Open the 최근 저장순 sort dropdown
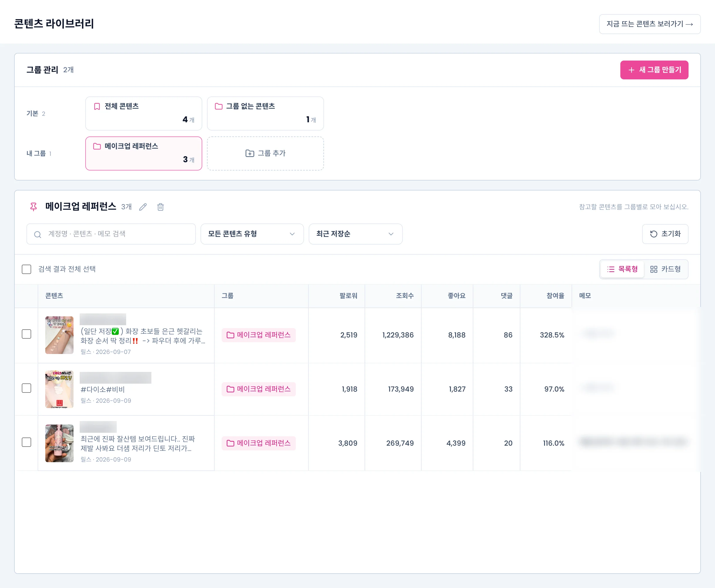Image resolution: width=715 pixels, height=588 pixels. coord(355,234)
